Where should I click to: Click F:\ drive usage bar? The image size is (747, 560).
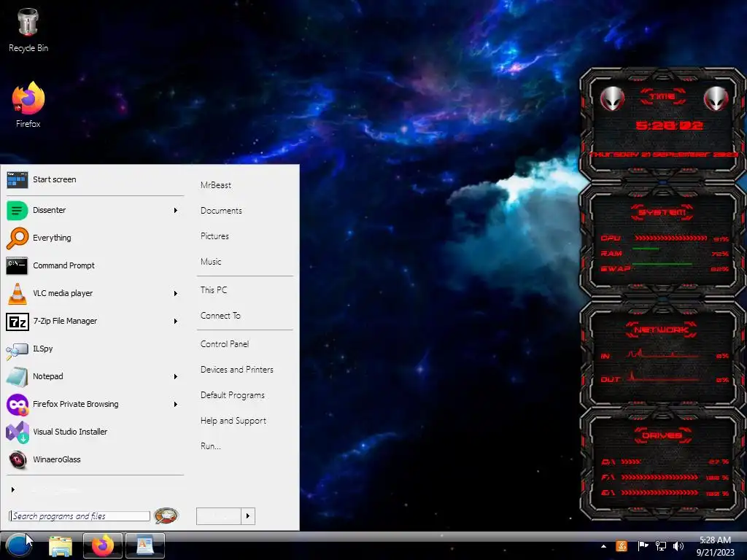point(659,477)
